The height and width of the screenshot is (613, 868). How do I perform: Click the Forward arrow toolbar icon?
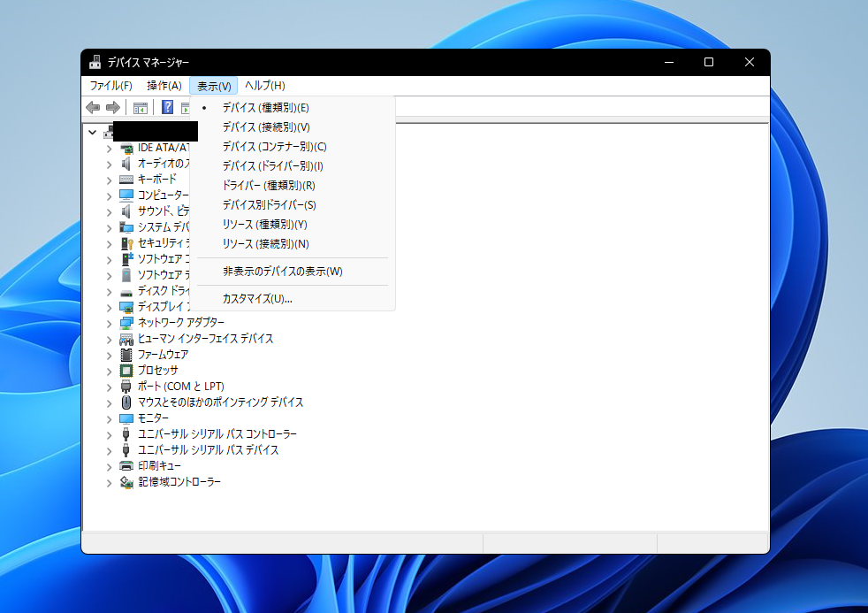click(x=113, y=107)
